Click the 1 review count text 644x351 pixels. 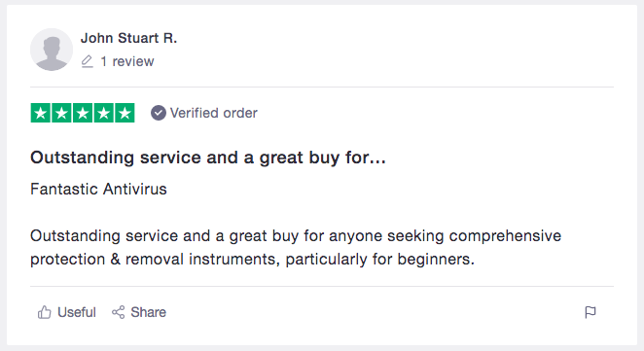(127, 61)
